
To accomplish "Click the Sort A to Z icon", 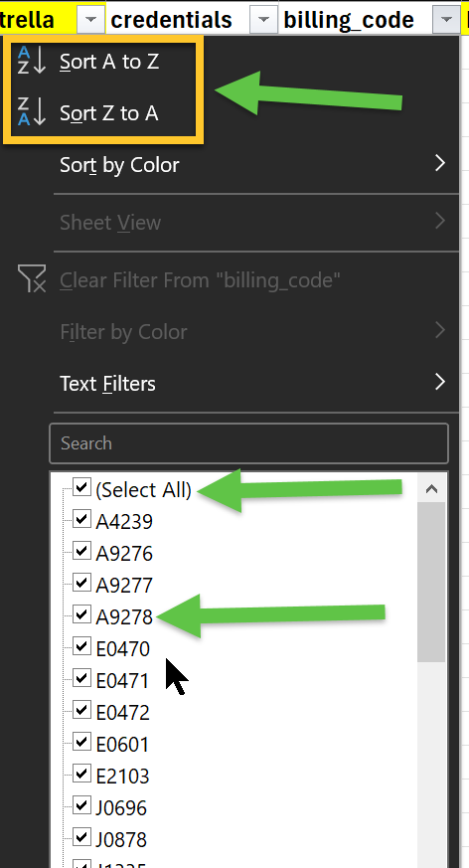I will [31, 61].
